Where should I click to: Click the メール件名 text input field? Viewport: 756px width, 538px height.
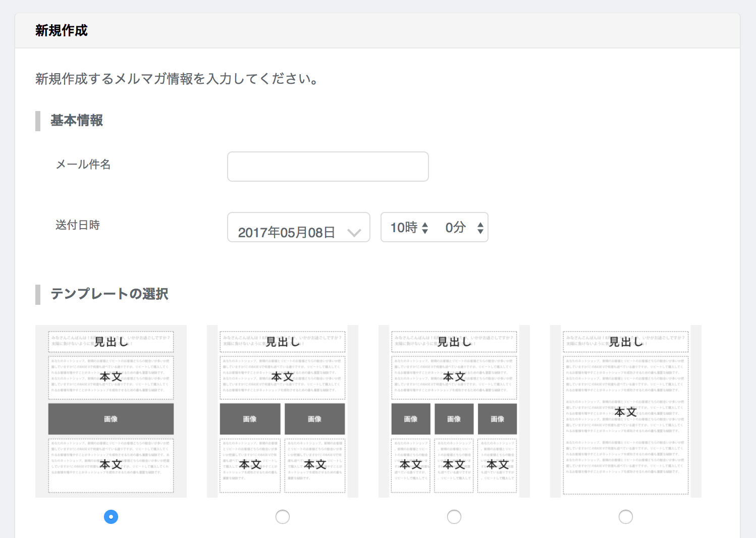coord(328,167)
